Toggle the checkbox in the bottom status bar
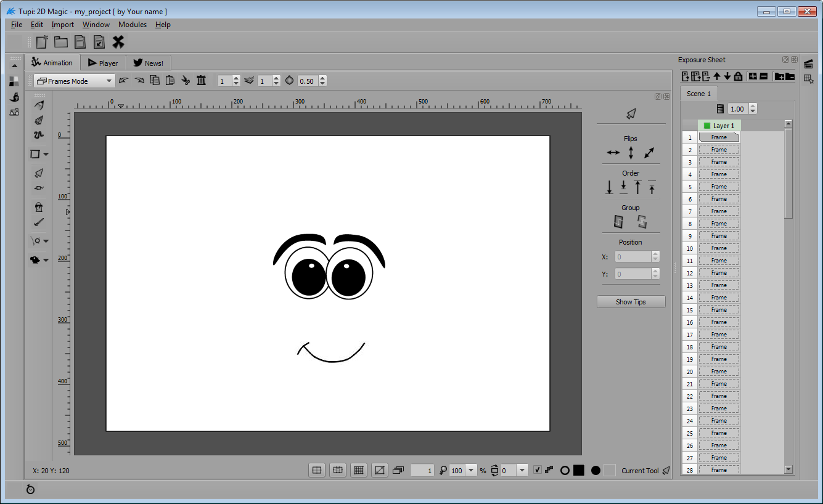Image resolution: width=823 pixels, height=504 pixels. [538, 470]
